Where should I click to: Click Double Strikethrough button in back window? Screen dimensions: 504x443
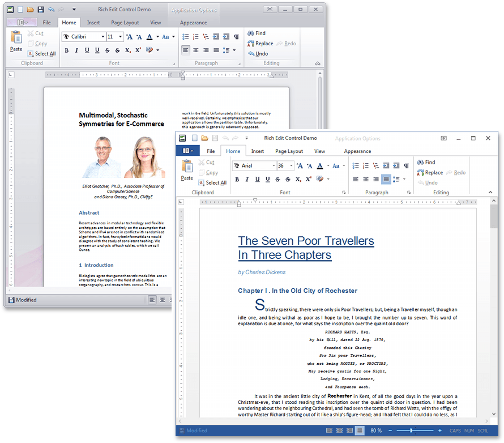click(118, 50)
